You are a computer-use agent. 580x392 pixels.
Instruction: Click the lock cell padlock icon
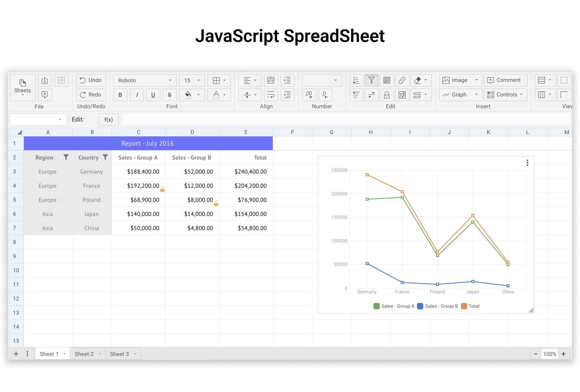pos(387,94)
